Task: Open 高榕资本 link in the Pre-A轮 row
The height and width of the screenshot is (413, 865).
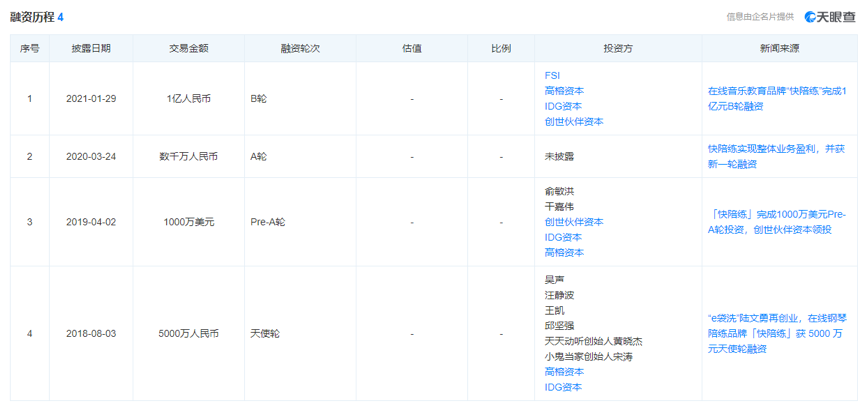Action: [564, 253]
